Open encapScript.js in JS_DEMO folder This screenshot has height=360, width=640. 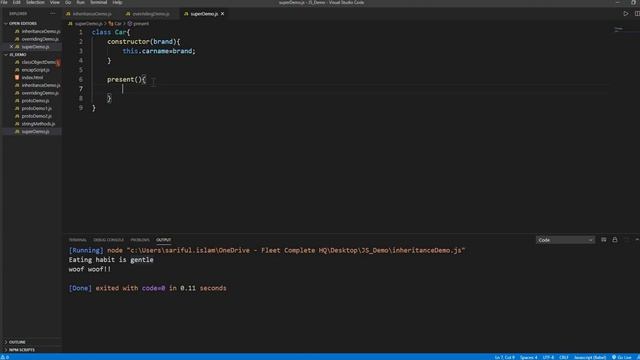(36, 70)
